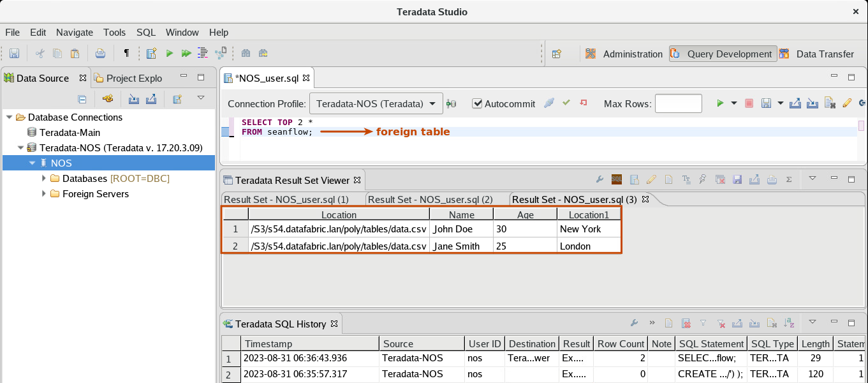868x383 pixels.
Task: Toggle show whitespace characters pilcrow icon
Action: [126, 54]
